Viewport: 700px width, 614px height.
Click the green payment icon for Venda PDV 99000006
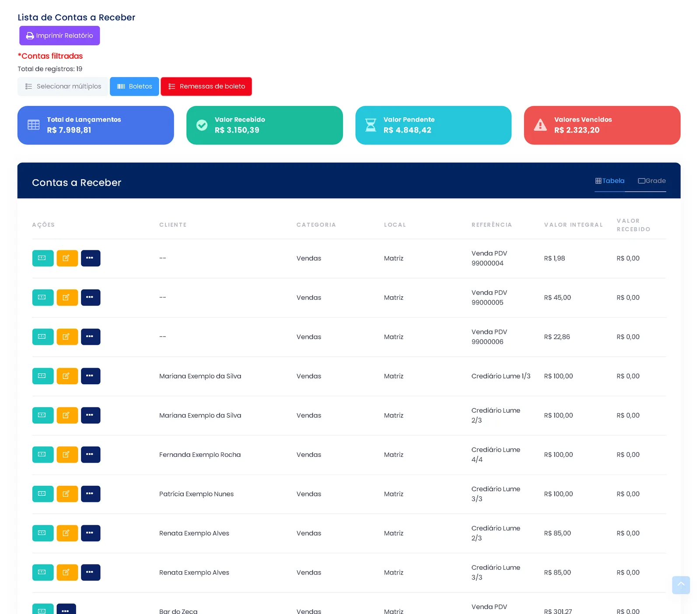click(43, 337)
